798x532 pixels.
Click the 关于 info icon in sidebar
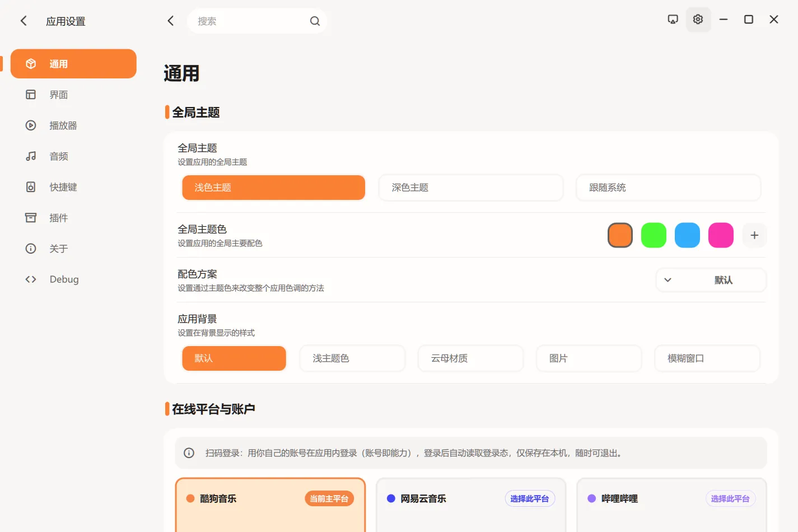click(31, 249)
